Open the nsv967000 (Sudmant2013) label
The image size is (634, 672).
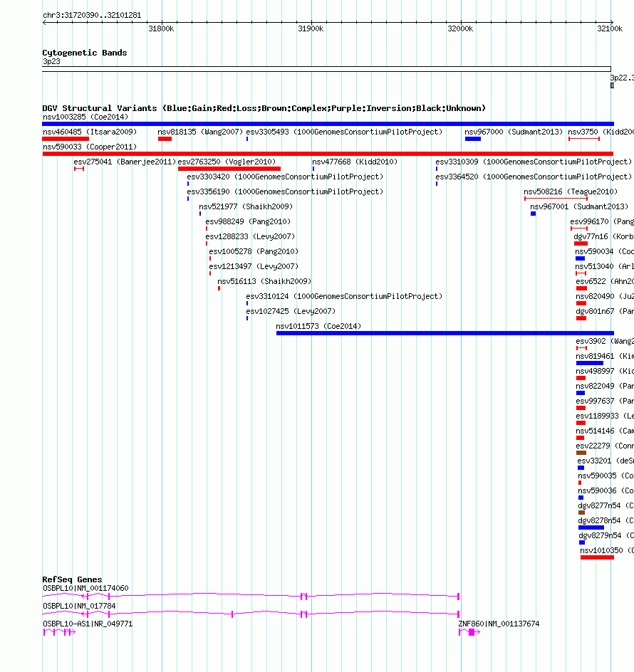tap(514, 132)
